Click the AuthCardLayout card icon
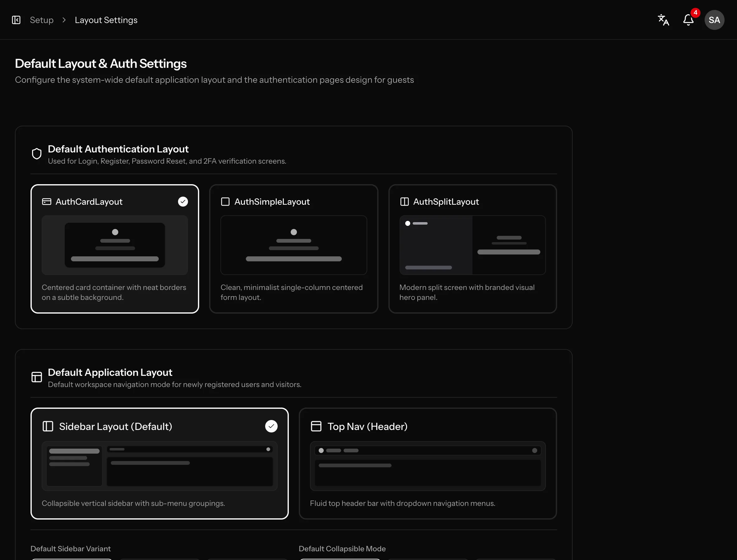The width and height of the screenshot is (737, 560). coord(47,202)
